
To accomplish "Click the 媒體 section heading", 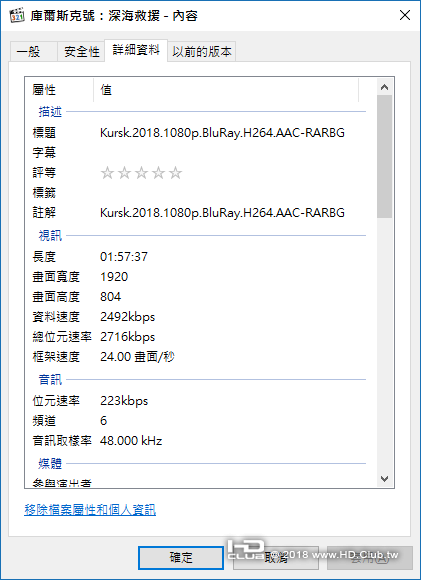I will click(50, 463).
